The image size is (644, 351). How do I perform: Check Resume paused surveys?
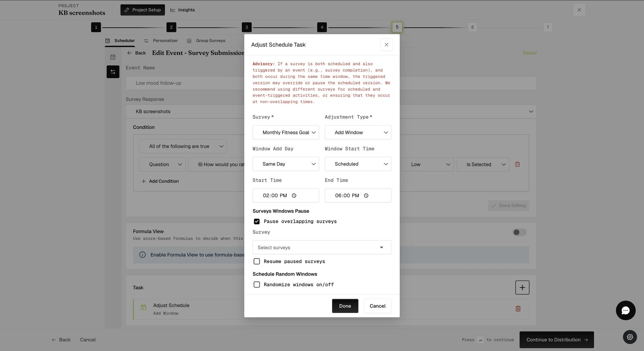[x=257, y=261]
